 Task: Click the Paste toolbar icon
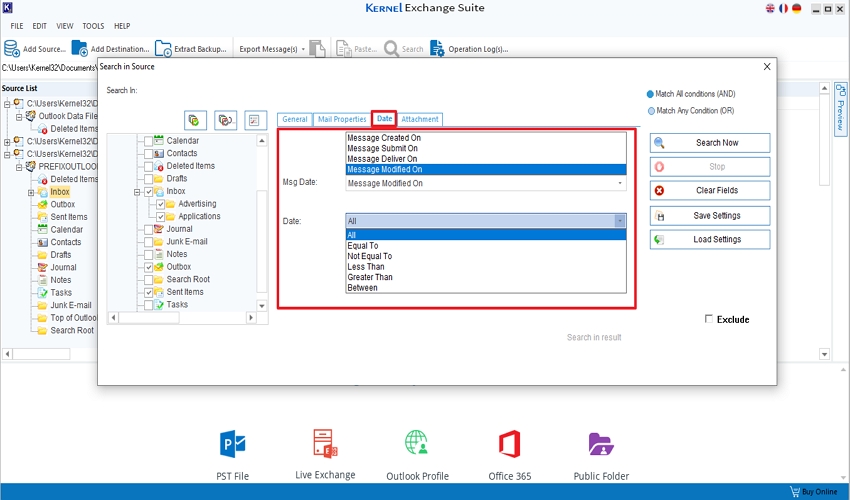(344, 48)
